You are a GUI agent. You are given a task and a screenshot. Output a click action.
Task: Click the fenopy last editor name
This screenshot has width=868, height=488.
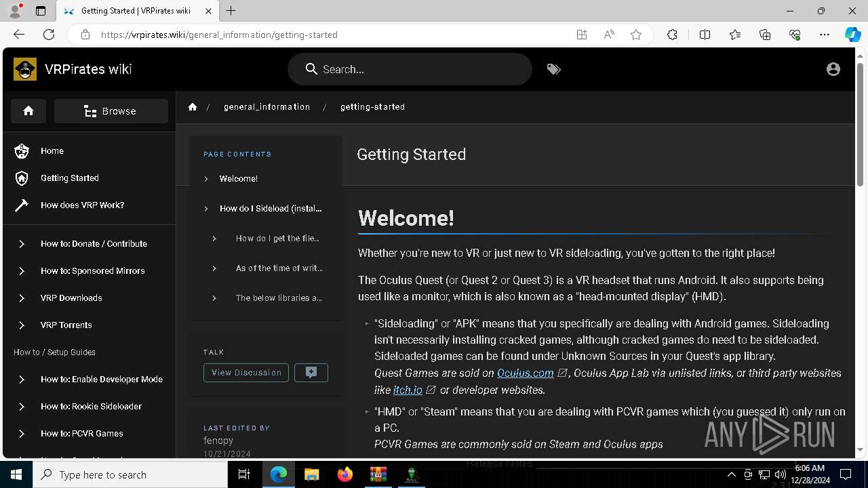(218, 441)
